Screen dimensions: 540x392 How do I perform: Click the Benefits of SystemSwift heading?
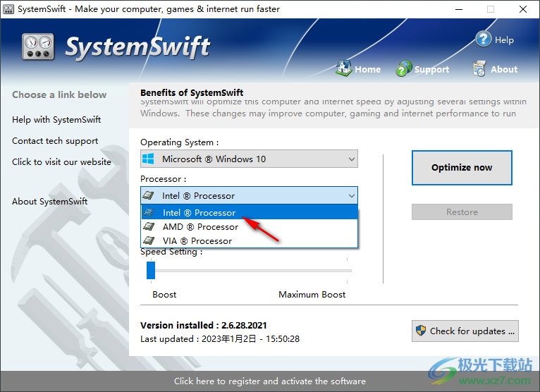(192, 92)
